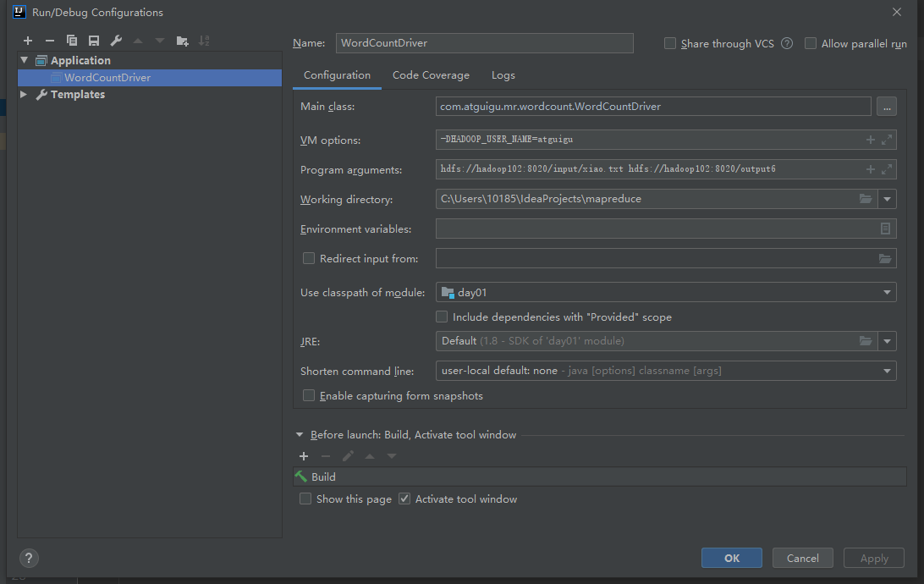Expand the Templates tree node
The width and height of the screenshot is (924, 584).
(x=24, y=95)
